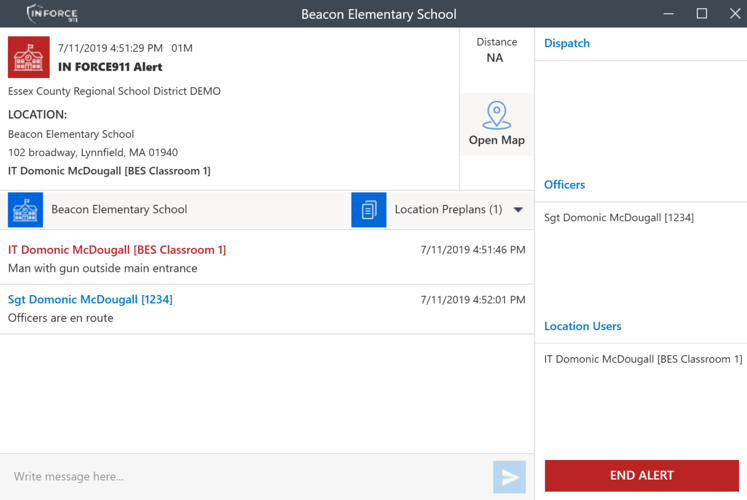747x500 pixels.
Task: Expand the Location Preplans dropdown arrow
Action: (x=518, y=210)
